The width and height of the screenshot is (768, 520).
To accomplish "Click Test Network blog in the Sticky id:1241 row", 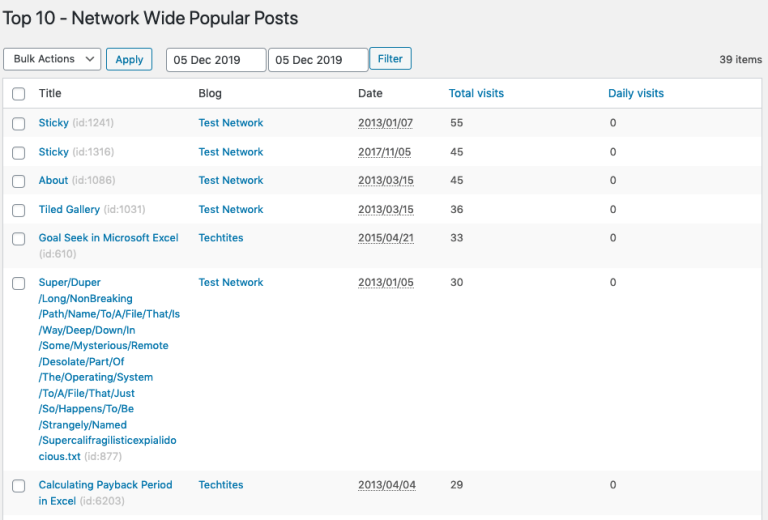I will click(231, 122).
